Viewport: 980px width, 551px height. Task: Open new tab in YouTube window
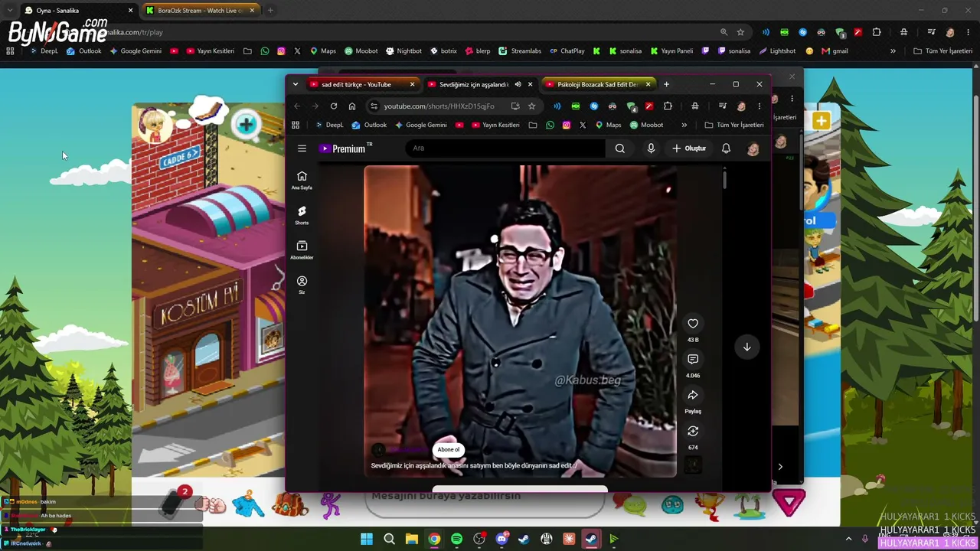[x=666, y=84]
